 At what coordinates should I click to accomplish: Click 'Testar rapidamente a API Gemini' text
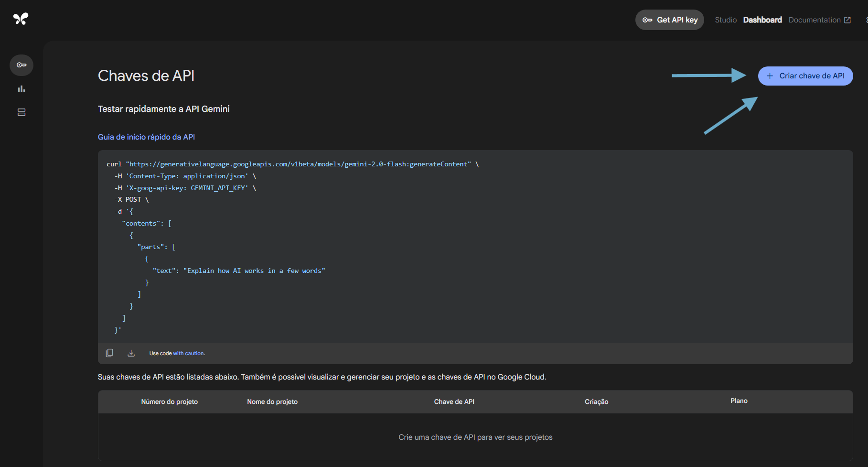click(164, 109)
